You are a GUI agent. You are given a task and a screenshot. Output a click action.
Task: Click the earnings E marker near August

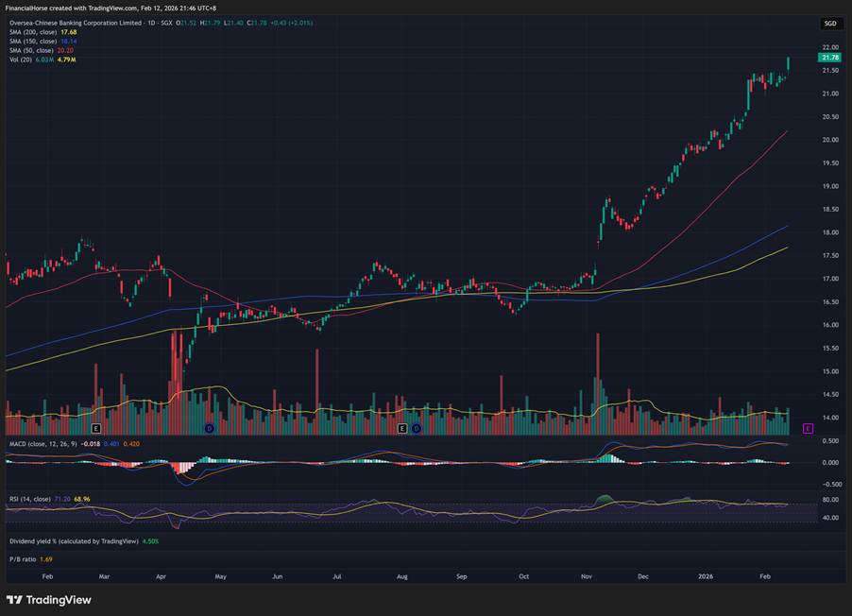(402, 428)
